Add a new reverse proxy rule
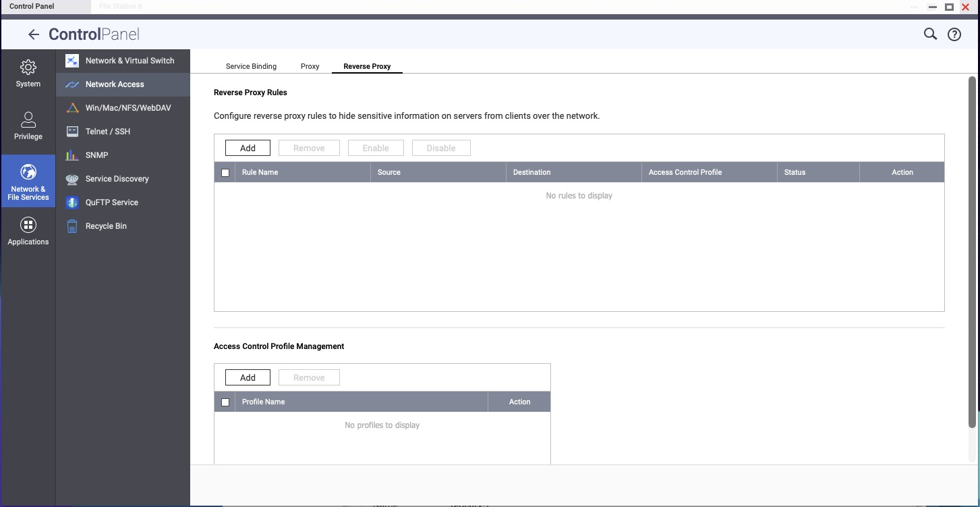 [248, 149]
